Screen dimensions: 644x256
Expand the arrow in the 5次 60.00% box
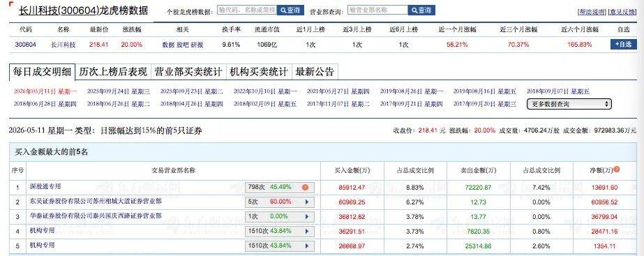(x=306, y=202)
